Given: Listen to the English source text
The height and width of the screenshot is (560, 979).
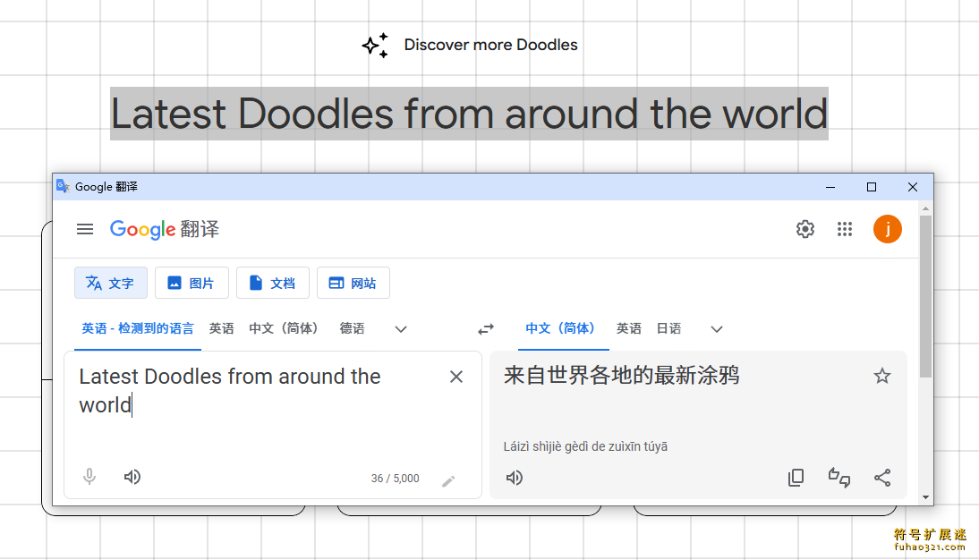Looking at the screenshot, I should pyautogui.click(x=132, y=477).
